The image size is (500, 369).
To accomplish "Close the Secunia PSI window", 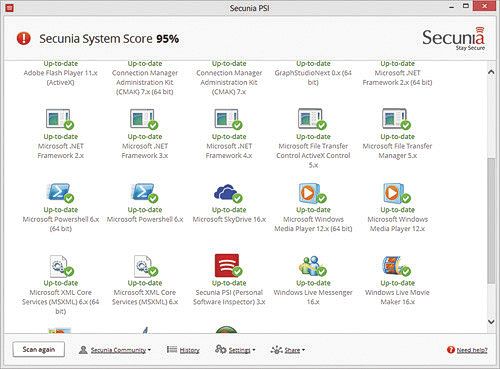I will click(485, 6).
